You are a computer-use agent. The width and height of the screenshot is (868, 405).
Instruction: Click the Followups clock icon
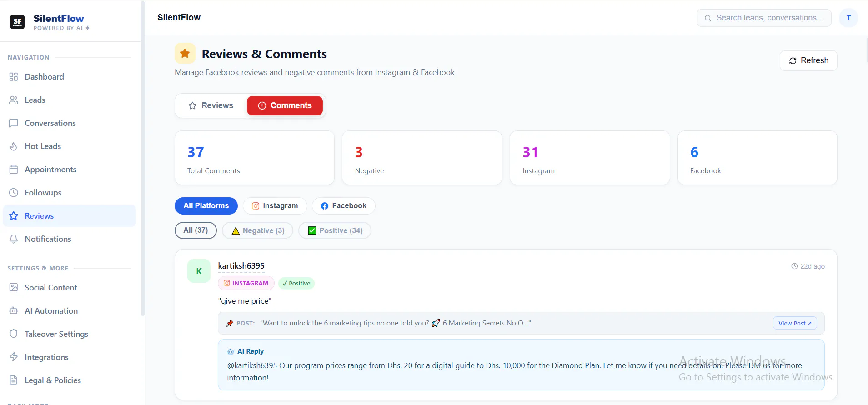(x=14, y=193)
